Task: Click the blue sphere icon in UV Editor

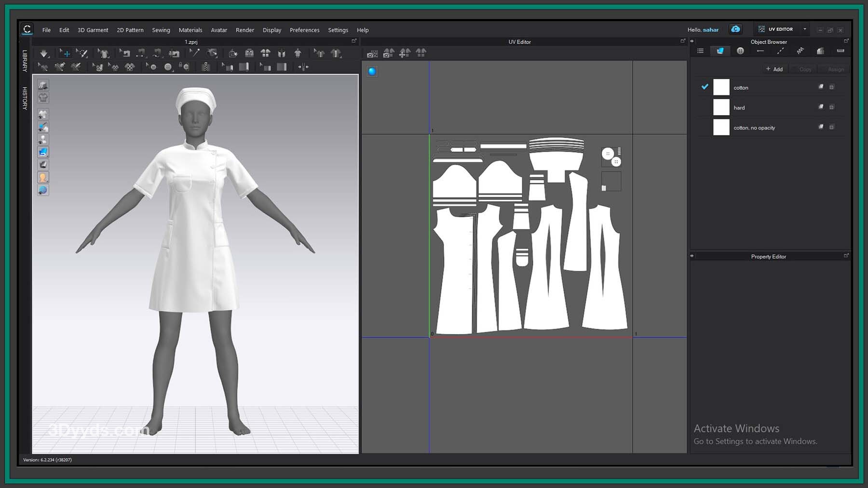Action: (372, 72)
